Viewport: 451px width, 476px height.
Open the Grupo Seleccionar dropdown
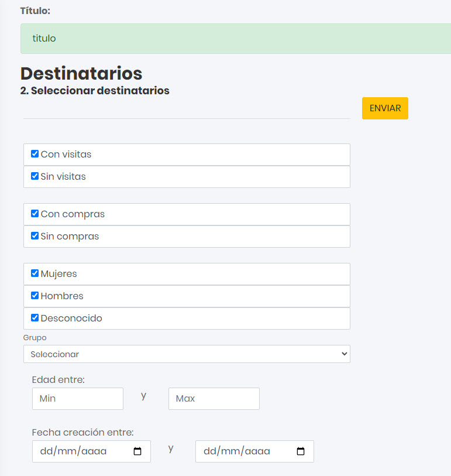[x=187, y=354]
